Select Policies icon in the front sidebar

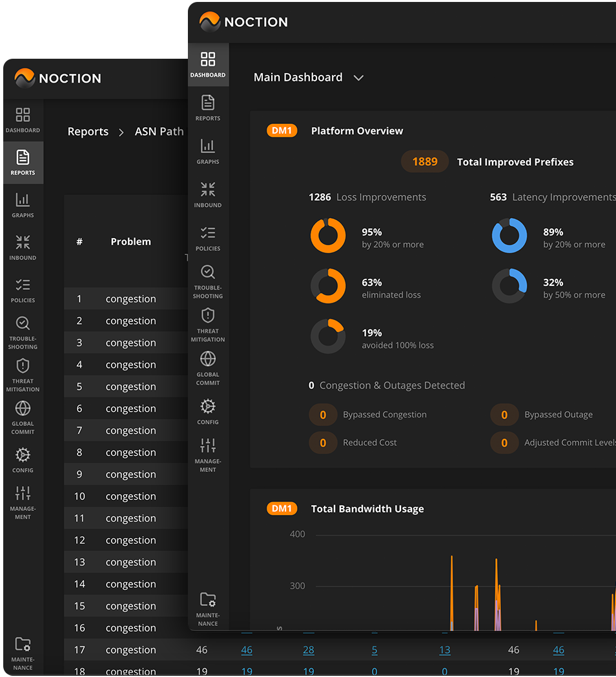tap(208, 237)
